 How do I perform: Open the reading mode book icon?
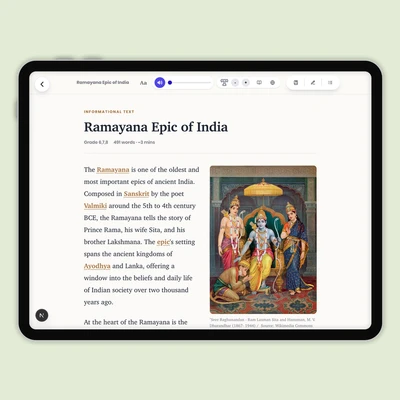[x=259, y=83]
